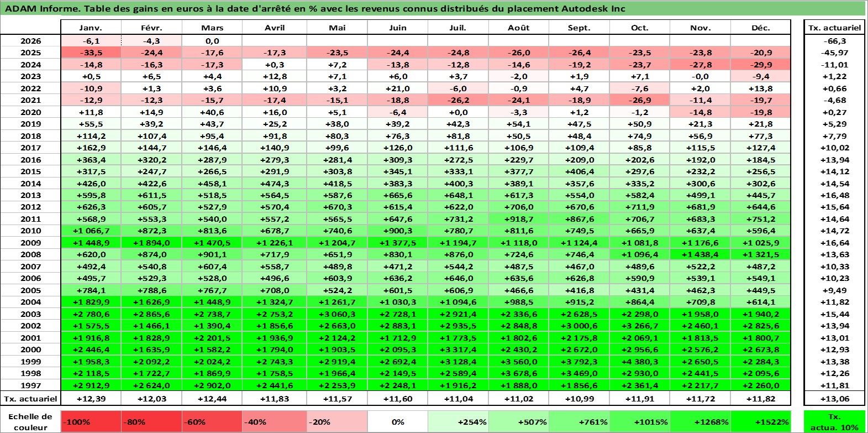Image resolution: width=868 pixels, height=433 pixels.
Task: Click the +507% color scale swatch
Action: point(518,421)
